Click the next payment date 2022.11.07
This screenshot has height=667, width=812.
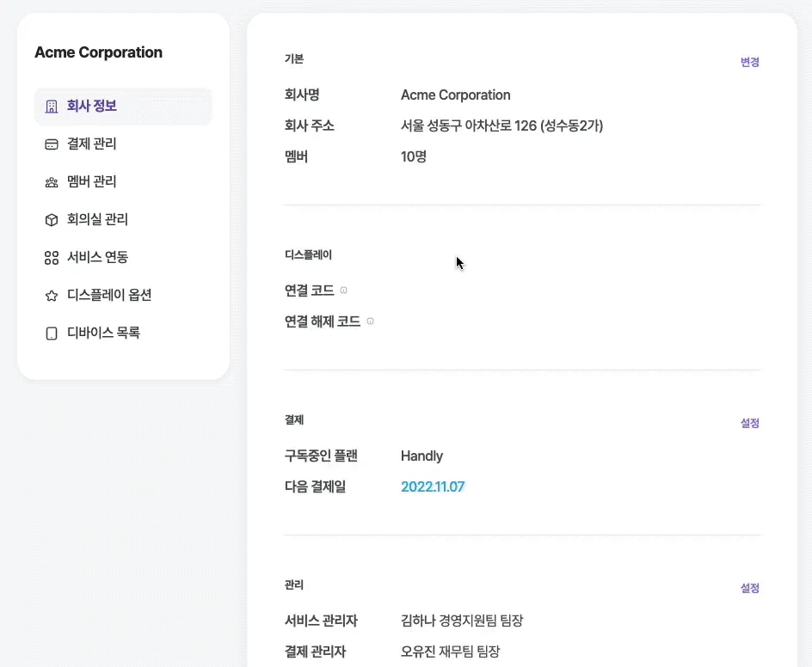[x=433, y=486]
